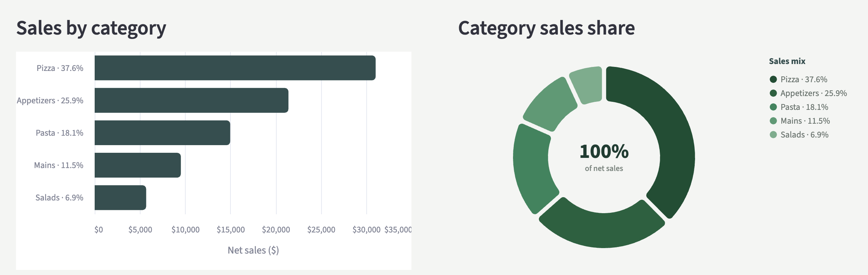Click the '$30,000' axis tick label
This screenshot has width=868, height=275.
tap(367, 230)
